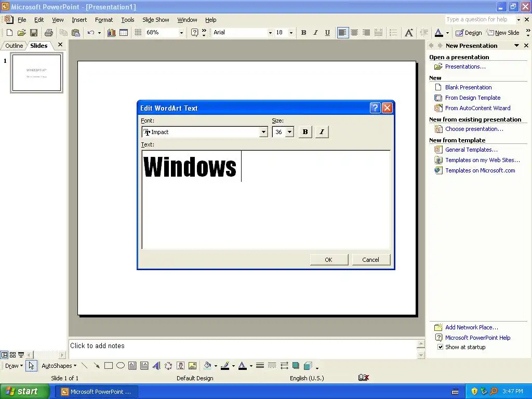Toggle Underline in the formatting toolbar
Screen dimensions: 532x399
(327, 33)
